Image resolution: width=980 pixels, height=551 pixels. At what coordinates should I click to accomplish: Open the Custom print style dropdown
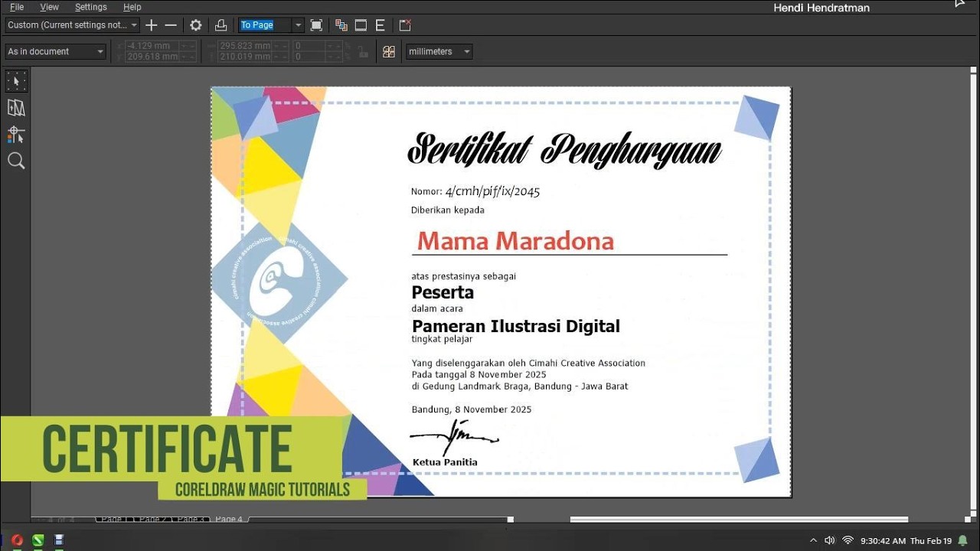(x=72, y=25)
